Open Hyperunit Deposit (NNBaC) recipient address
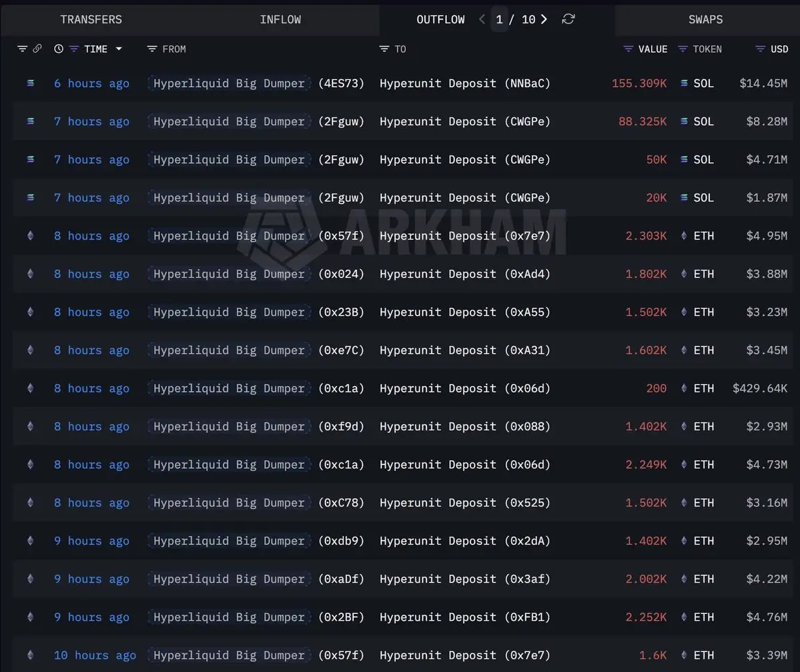The width and height of the screenshot is (800, 672). point(464,83)
